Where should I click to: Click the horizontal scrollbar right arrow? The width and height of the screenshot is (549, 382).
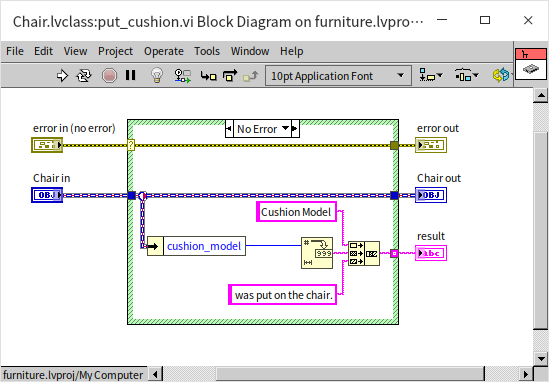click(x=526, y=375)
